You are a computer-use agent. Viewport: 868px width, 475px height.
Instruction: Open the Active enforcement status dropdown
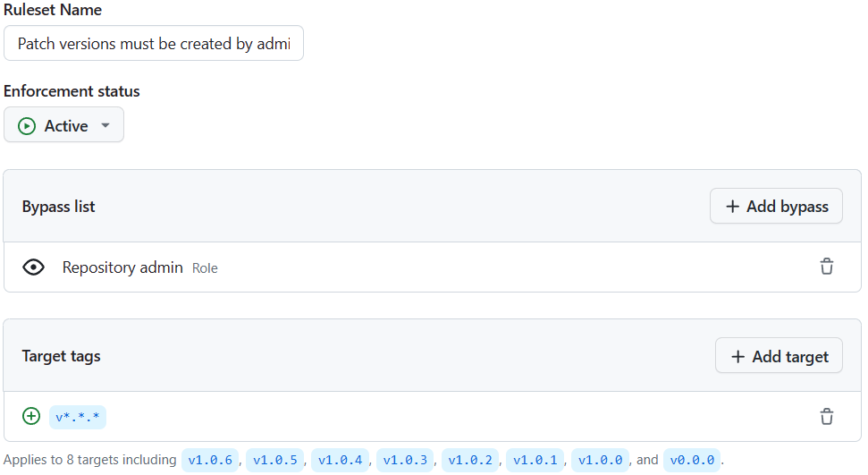tap(63, 124)
